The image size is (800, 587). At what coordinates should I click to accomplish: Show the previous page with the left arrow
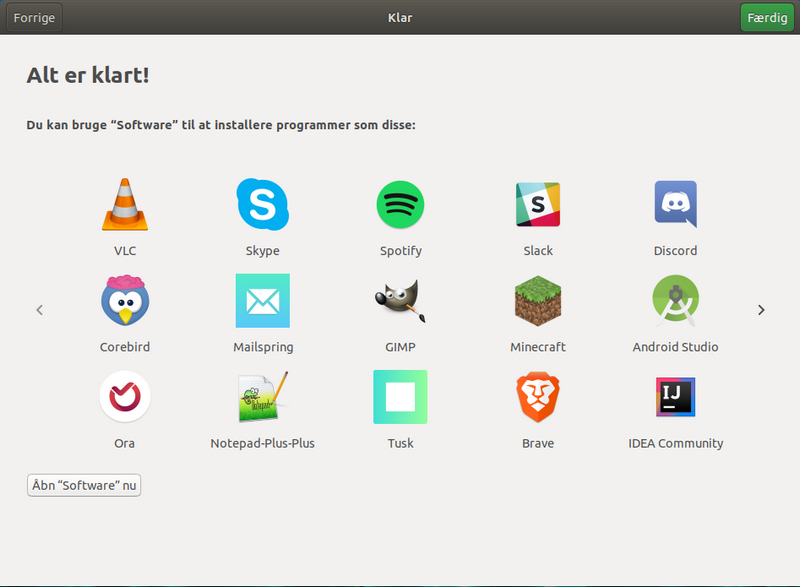click(39, 310)
